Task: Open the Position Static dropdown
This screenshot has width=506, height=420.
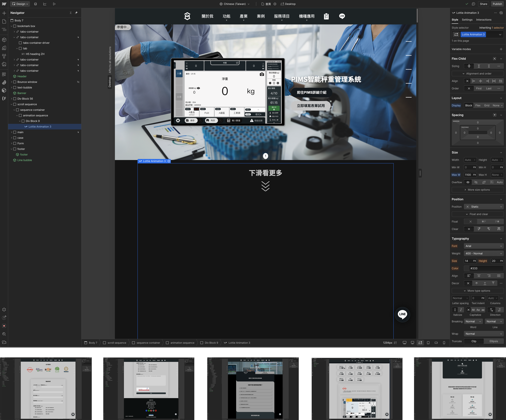Action: click(484, 207)
